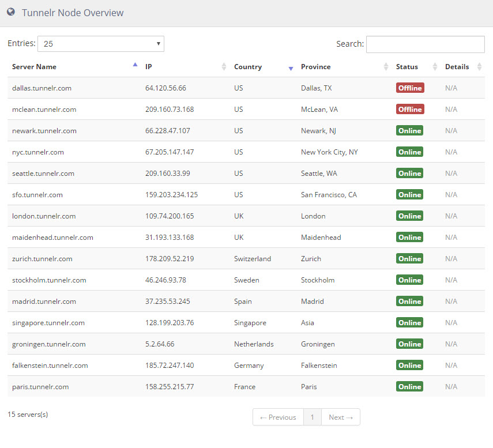Viewport: 493px width, 448px height.
Task: Select server name singapore.tunnelr.com
Action: point(48,323)
